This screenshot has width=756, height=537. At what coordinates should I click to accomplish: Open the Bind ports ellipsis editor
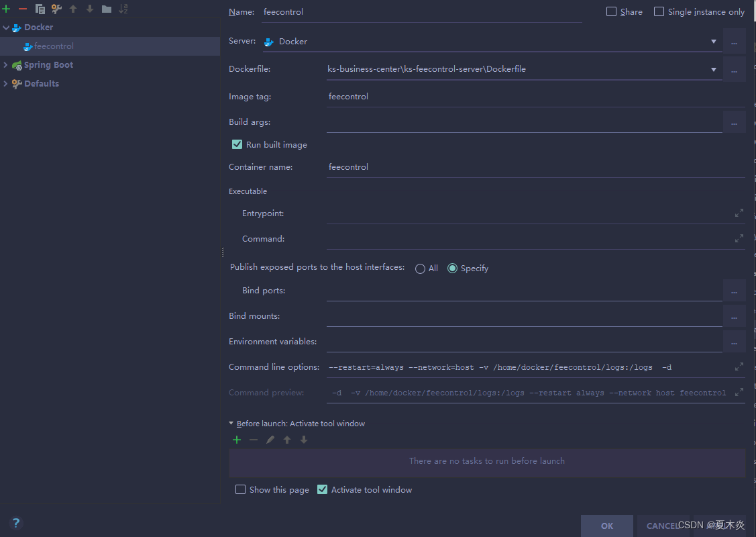(x=734, y=291)
